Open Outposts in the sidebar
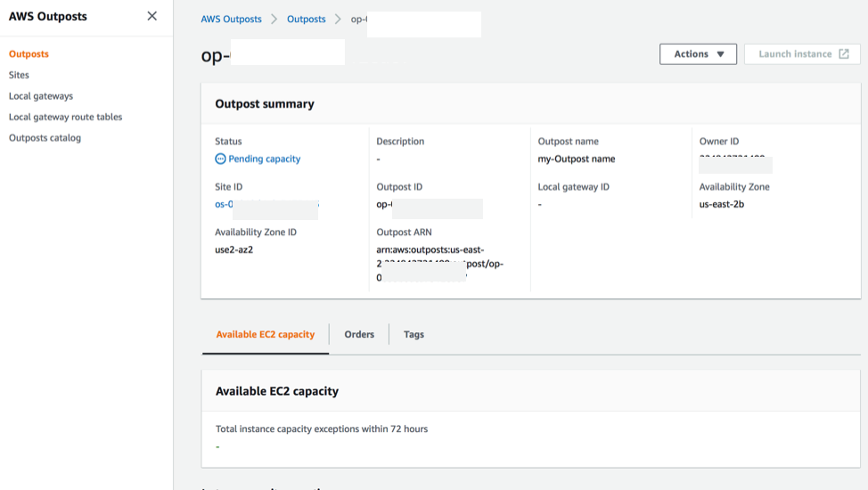 29,53
